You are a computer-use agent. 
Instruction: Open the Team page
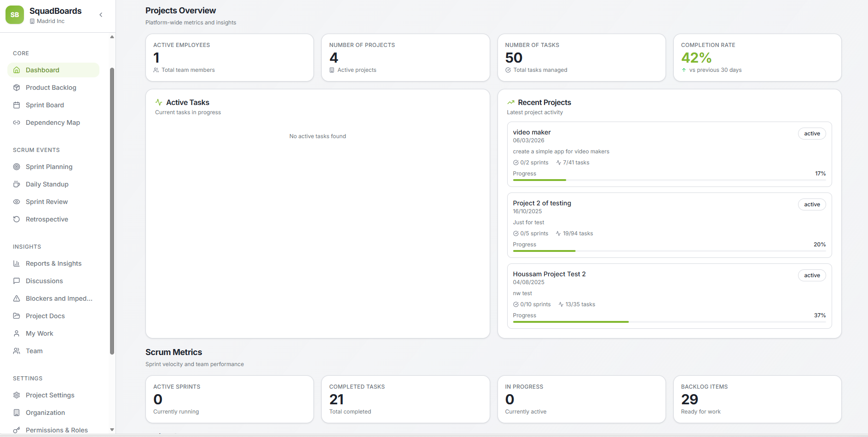(x=53, y=351)
